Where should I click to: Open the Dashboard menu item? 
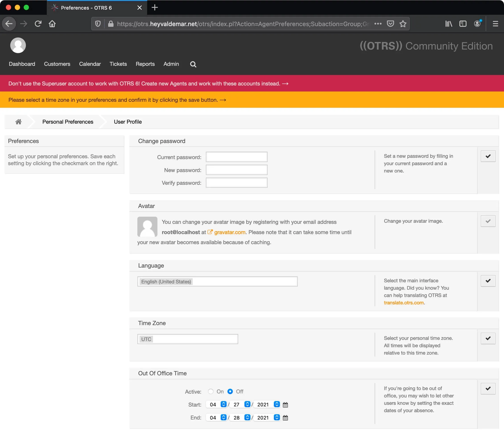tap(22, 64)
